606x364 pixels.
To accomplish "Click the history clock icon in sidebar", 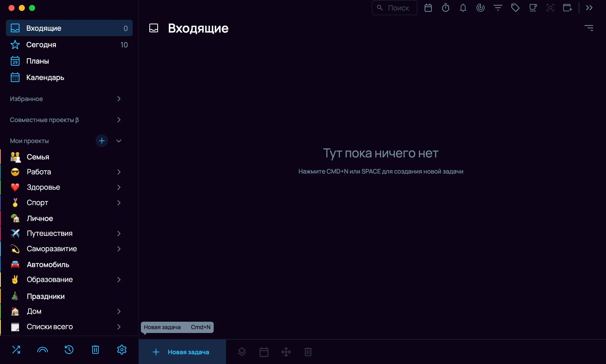I will coord(69,350).
